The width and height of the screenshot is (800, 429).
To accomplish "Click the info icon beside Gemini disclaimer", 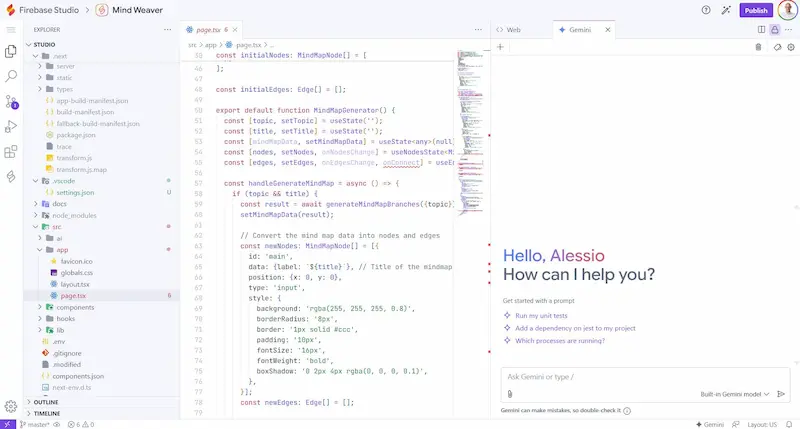I will coord(627,411).
